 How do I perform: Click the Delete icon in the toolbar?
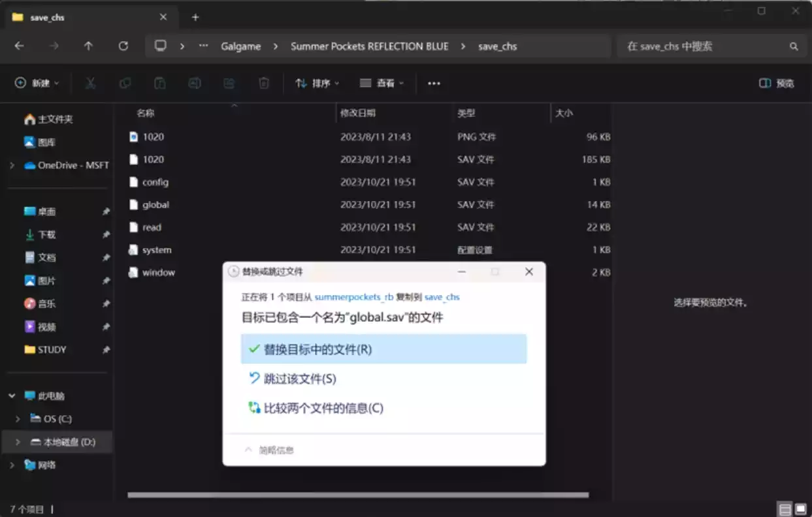[x=263, y=83]
